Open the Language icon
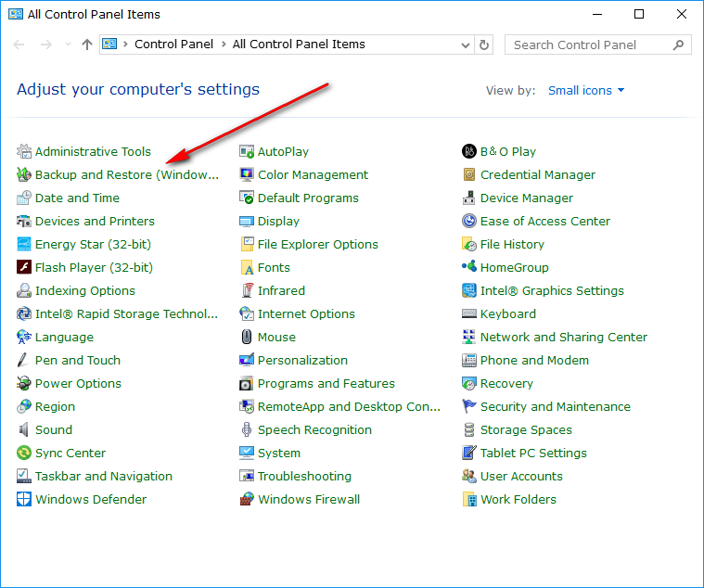The image size is (704, 588). pyautogui.click(x=24, y=337)
